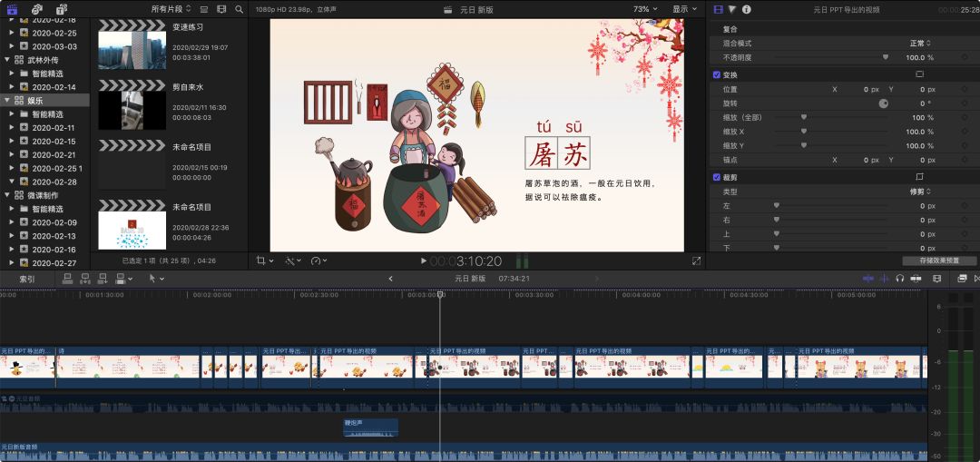Open the Titles and Generators sidebar
Viewport: 980px width, 462px height.
[62, 8]
